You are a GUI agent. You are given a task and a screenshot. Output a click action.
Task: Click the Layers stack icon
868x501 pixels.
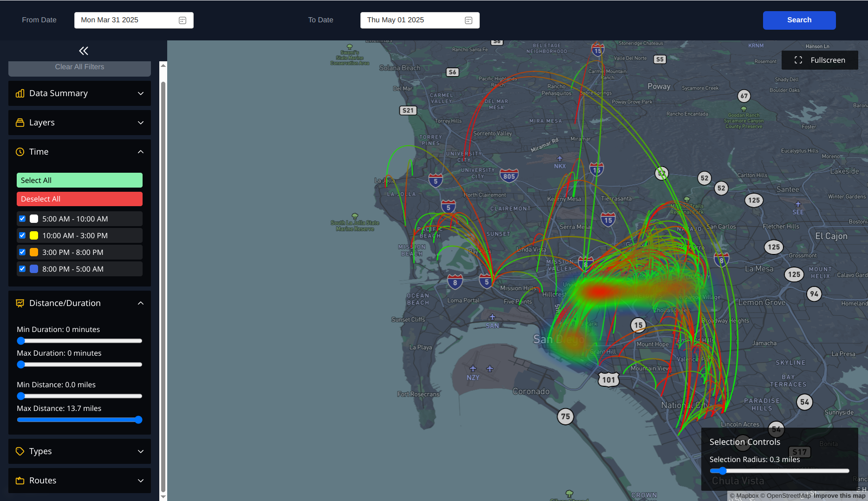click(20, 123)
